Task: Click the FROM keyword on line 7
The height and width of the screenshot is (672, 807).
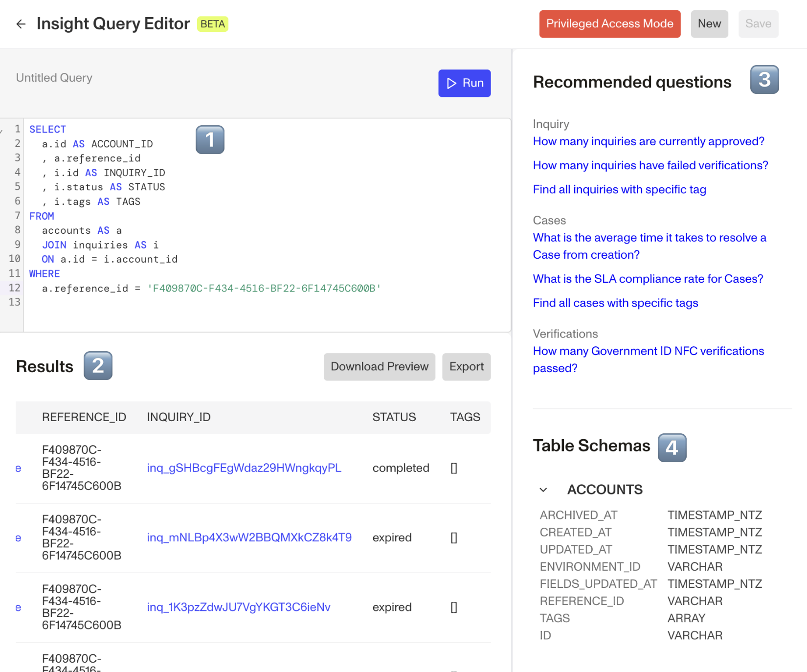Action: tap(42, 216)
